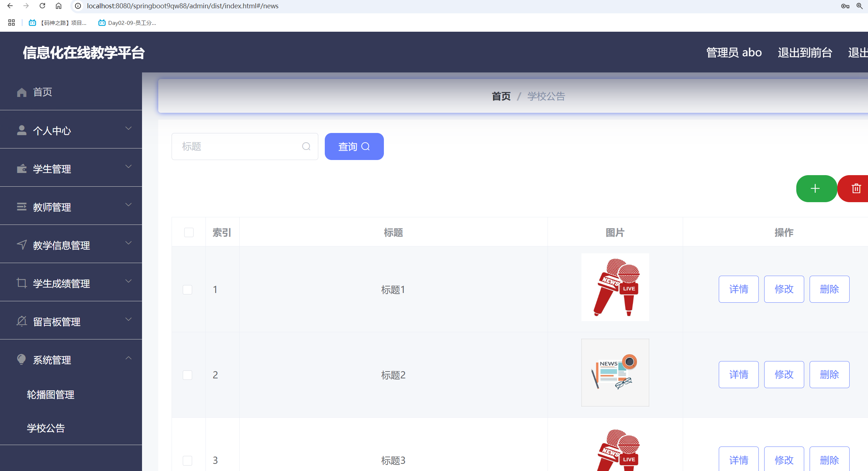
Task: Click the lightbulb icon beside 系统管理
Action: (x=21, y=359)
